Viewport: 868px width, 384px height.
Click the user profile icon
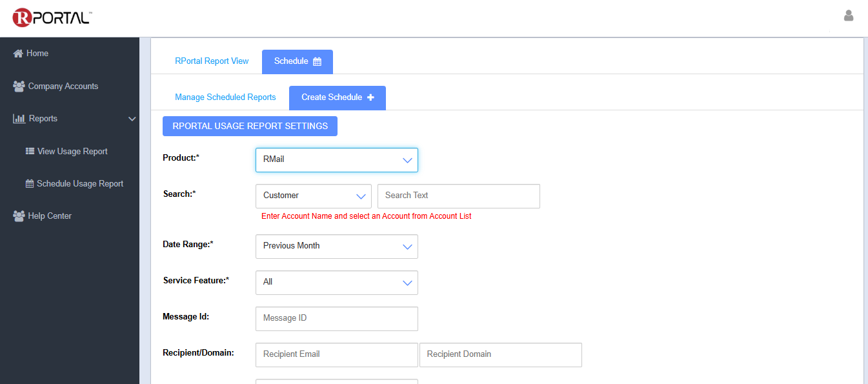[849, 15]
